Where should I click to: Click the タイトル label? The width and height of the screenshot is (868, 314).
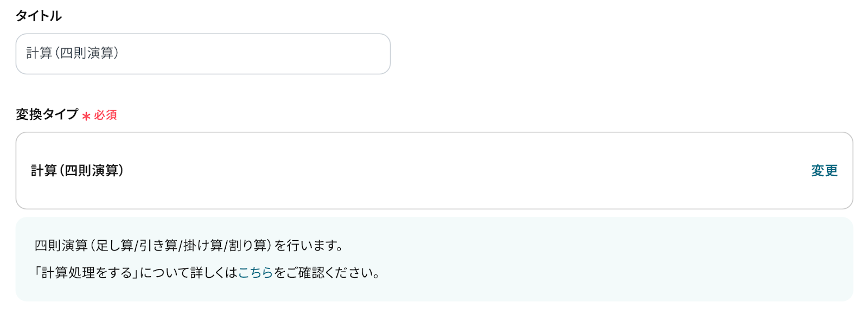pos(39,16)
